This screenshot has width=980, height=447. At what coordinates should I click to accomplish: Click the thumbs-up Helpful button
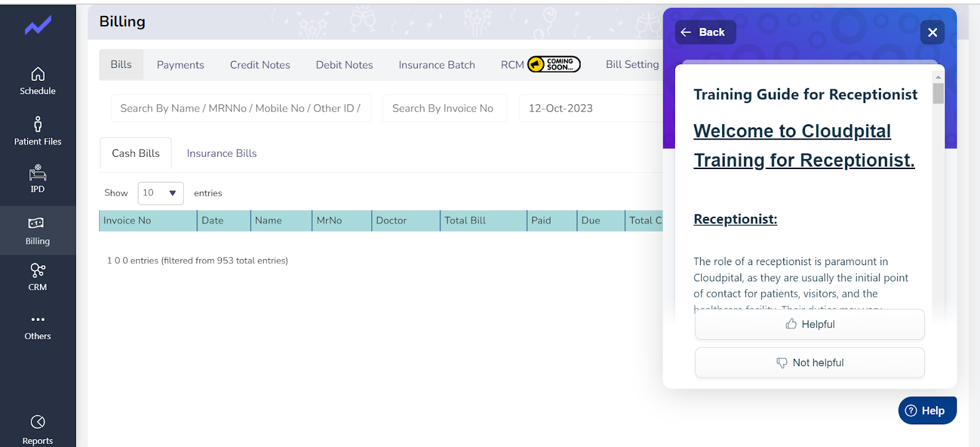click(810, 325)
